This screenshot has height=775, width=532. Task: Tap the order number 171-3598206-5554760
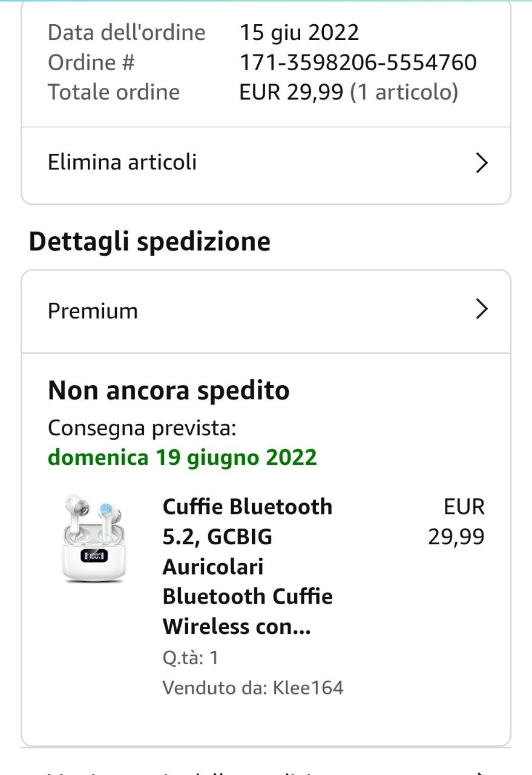(358, 62)
